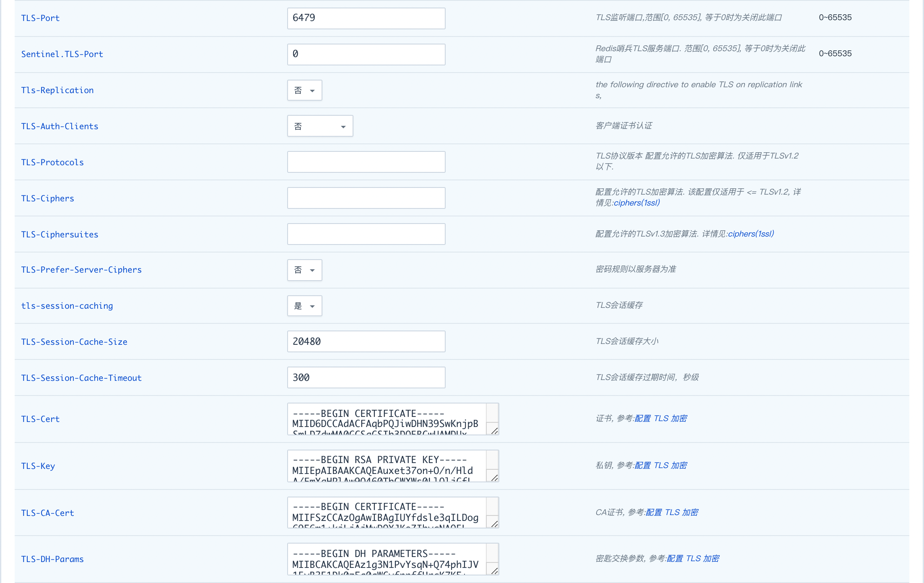Screen dimensions: 924x583
Task: Click the TLS-Auth-Clients label
Action: click(60, 126)
